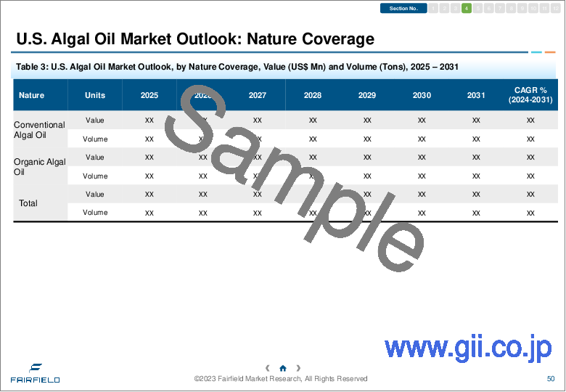Image resolution: width=566 pixels, height=392 pixels.
Task: Click the Nature column header
Action: pyautogui.click(x=32, y=95)
